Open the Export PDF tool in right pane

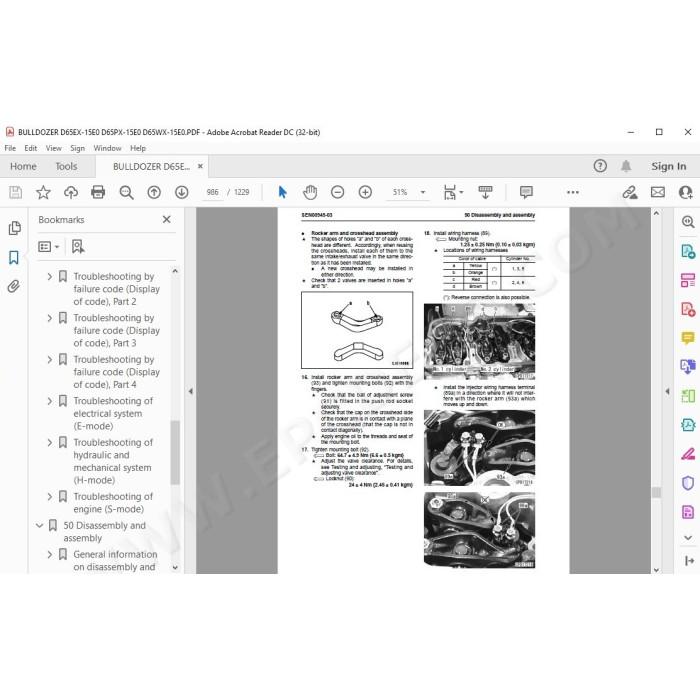click(x=688, y=251)
